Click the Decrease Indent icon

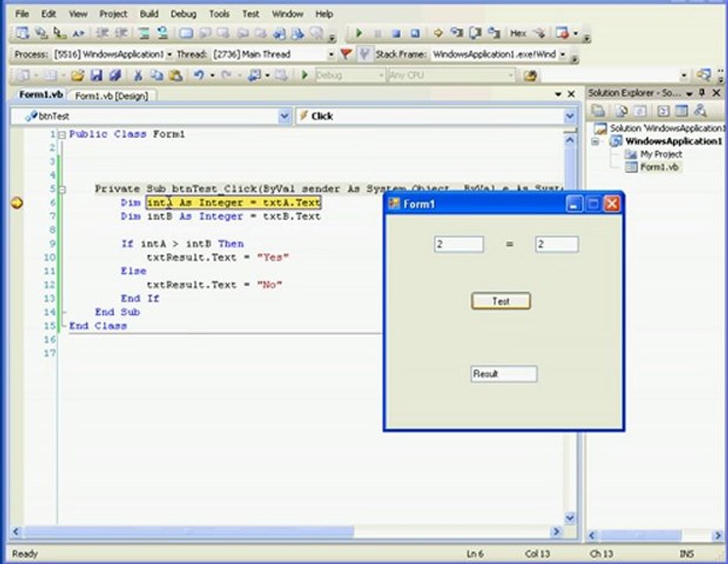coord(102,33)
